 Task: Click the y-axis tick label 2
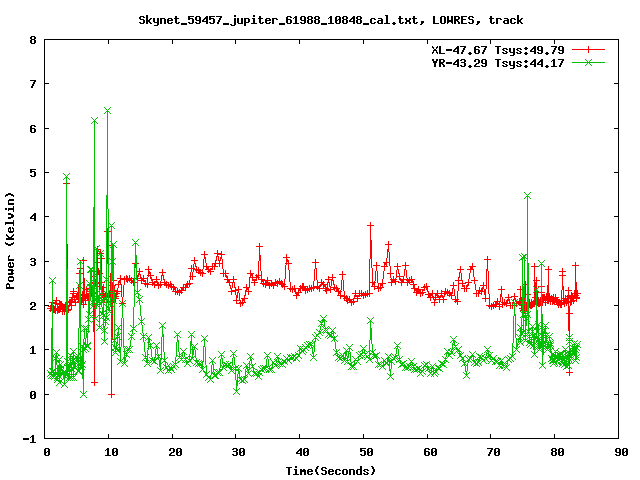[x=33, y=306]
